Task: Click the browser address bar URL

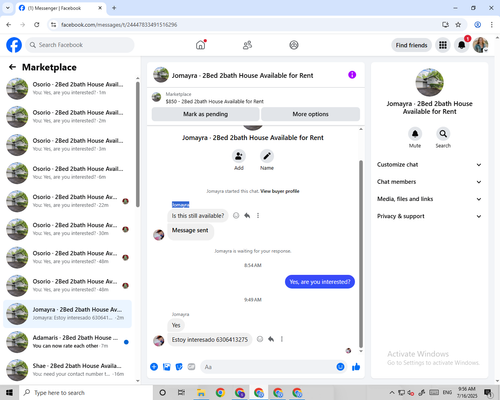Action: coord(119,25)
